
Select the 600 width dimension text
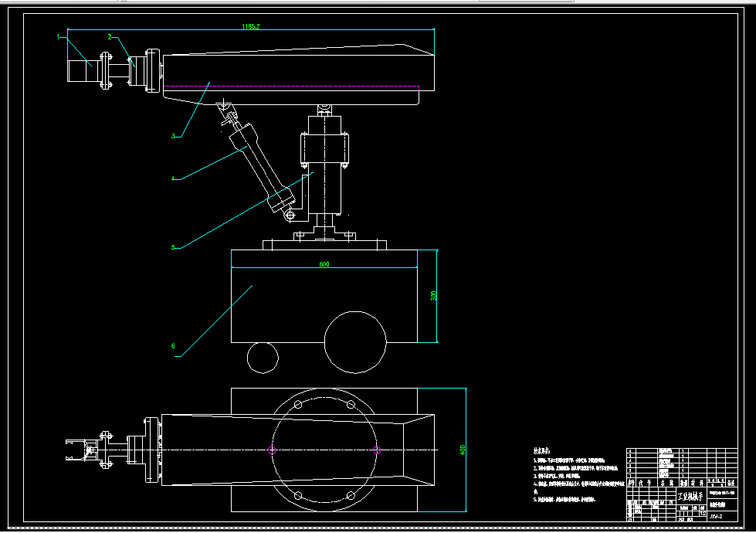tap(324, 264)
